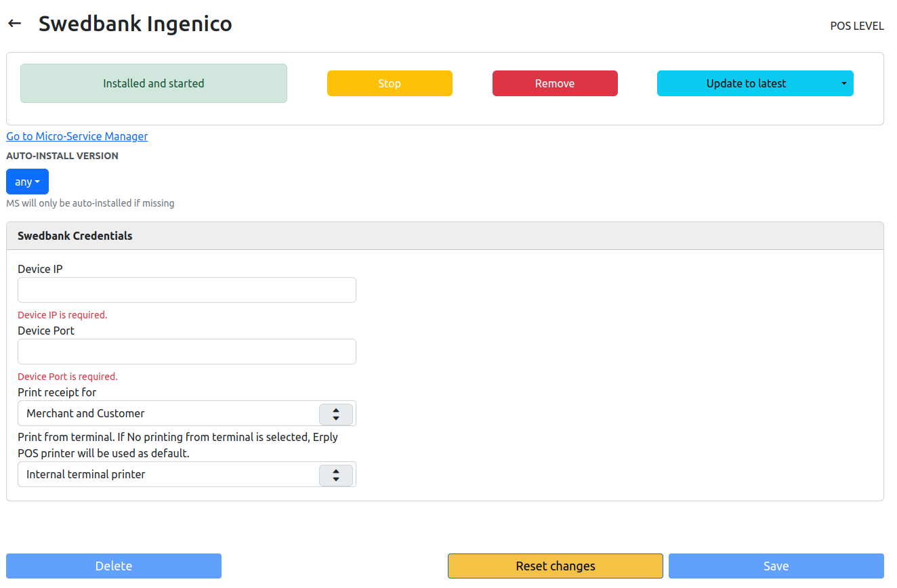
Task: Open the Merchant and Customer select box
Action: [187, 413]
